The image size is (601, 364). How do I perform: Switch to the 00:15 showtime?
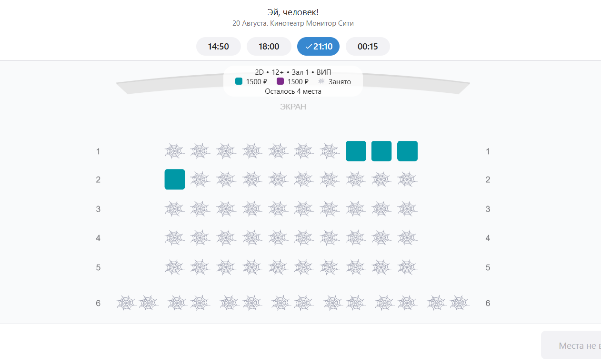tap(368, 47)
